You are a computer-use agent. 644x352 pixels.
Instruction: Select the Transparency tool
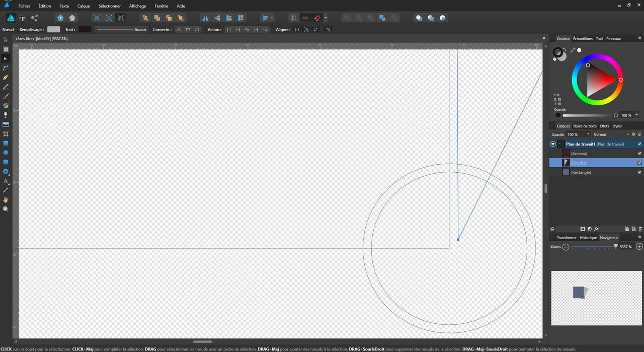click(x=6, y=115)
